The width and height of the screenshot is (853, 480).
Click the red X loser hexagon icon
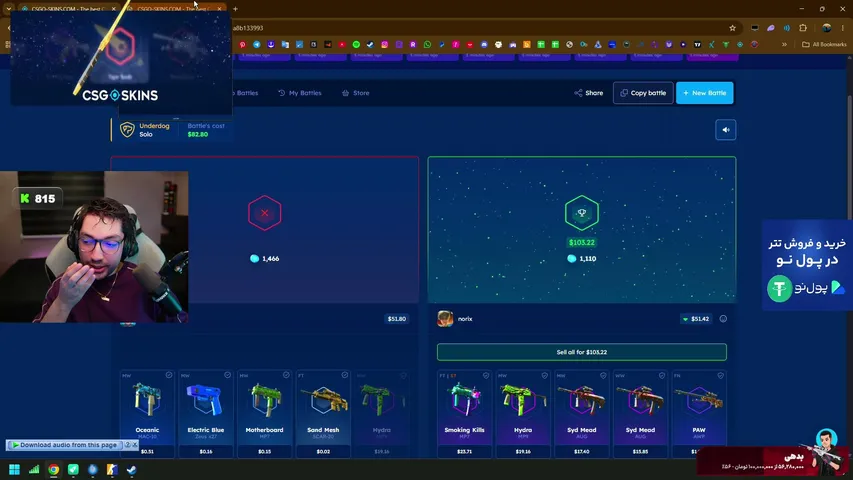(264, 213)
